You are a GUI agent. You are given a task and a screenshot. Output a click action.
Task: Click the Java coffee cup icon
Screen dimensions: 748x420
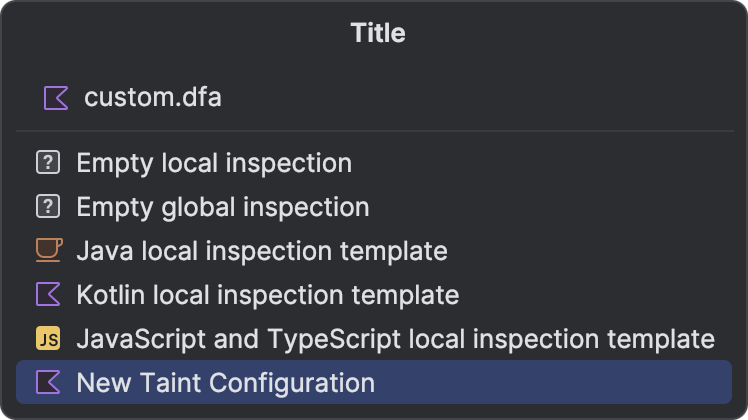(x=49, y=250)
